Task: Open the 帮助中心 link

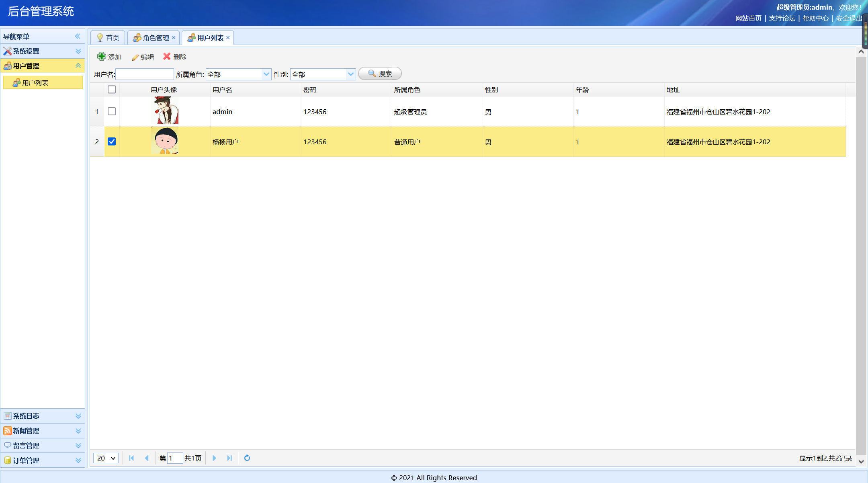Action: (x=815, y=18)
